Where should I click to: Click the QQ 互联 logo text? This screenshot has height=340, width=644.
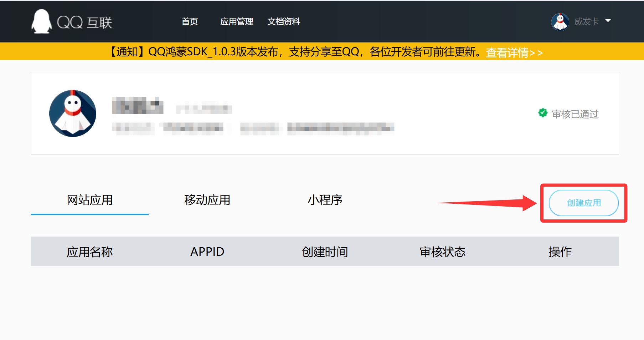85,22
